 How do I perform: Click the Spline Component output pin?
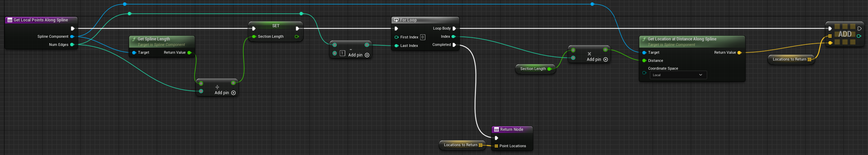tap(72, 36)
